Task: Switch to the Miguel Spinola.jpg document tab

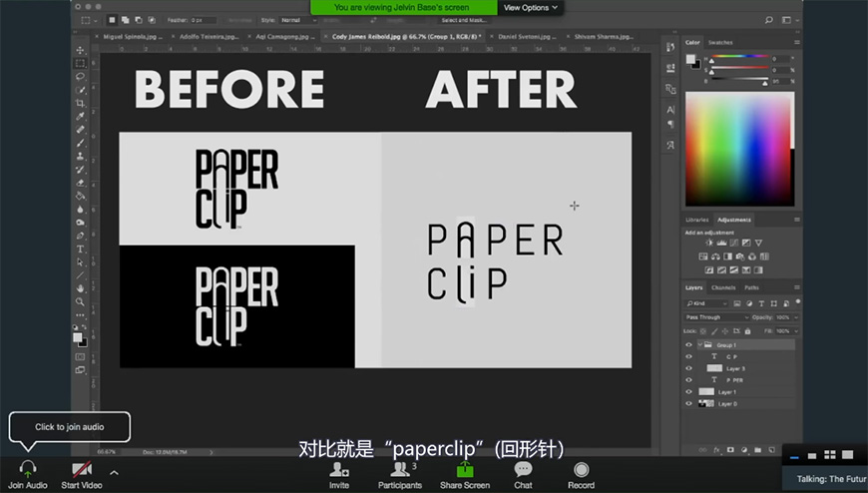Action: click(x=133, y=37)
